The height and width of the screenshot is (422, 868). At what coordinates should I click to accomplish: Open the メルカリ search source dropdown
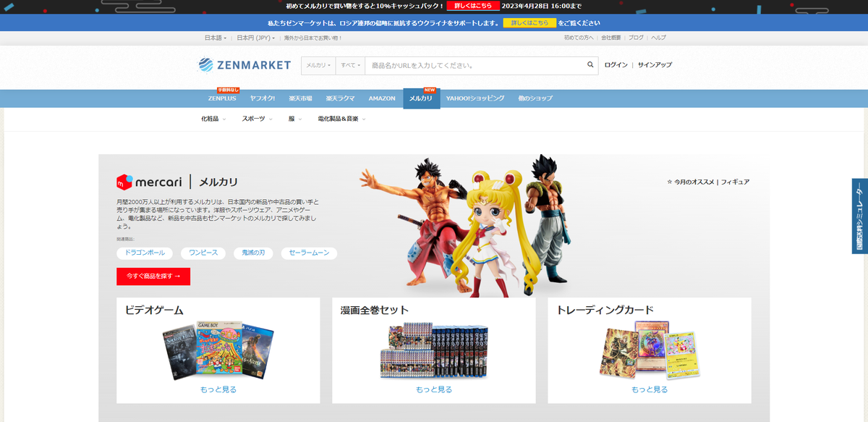tap(318, 65)
